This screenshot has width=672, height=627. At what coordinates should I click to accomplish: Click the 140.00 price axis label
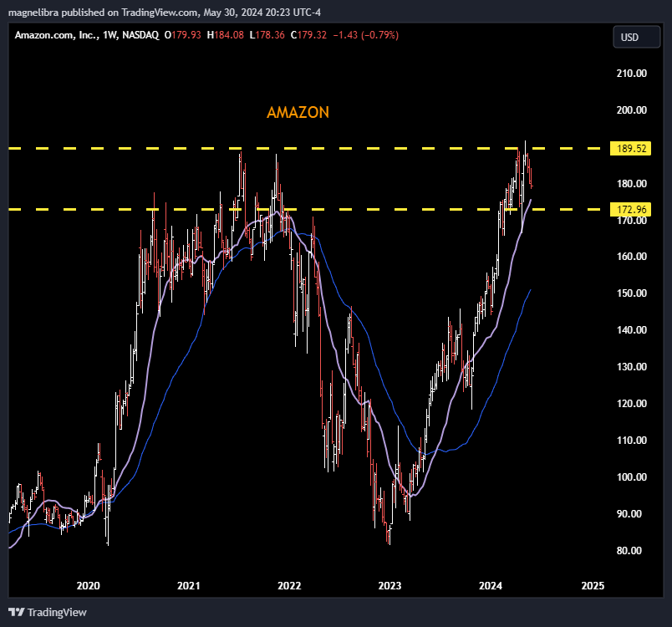click(631, 330)
